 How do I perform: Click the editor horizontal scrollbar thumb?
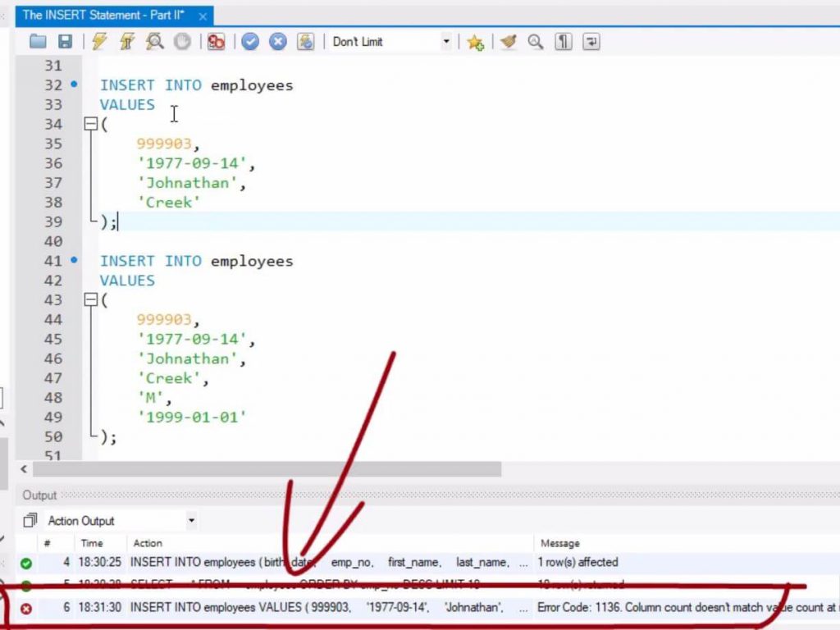[x=267, y=469]
